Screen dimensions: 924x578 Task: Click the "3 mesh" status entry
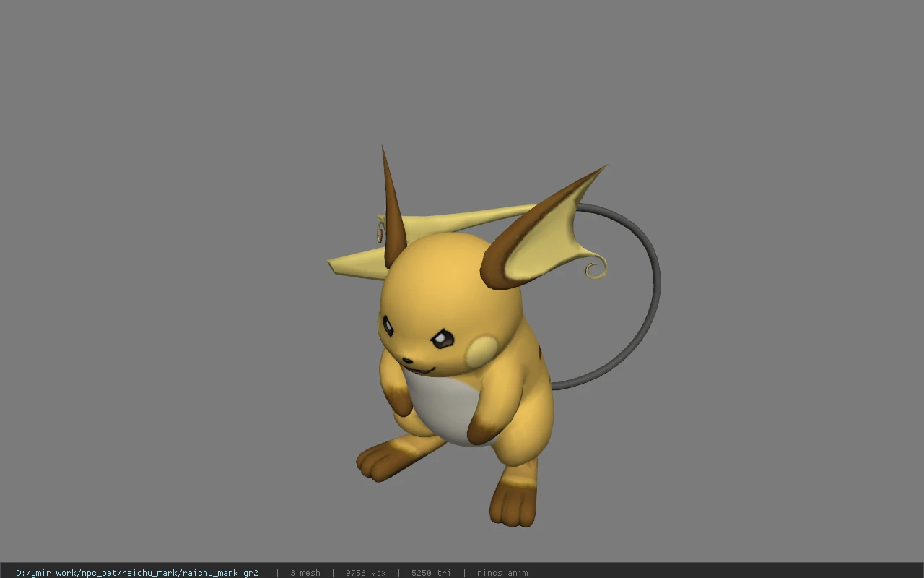[x=305, y=573]
